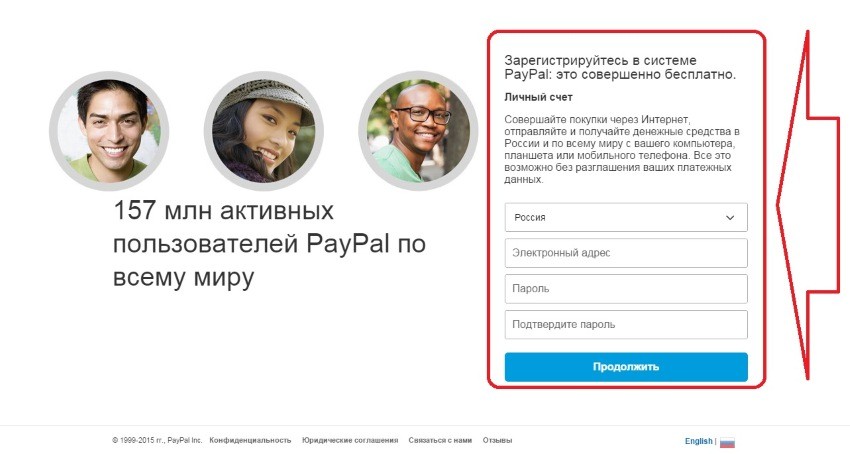Image resolution: width=850 pixels, height=454 pixels.
Task: Click the woman wearing hat photo
Action: tap(263, 130)
